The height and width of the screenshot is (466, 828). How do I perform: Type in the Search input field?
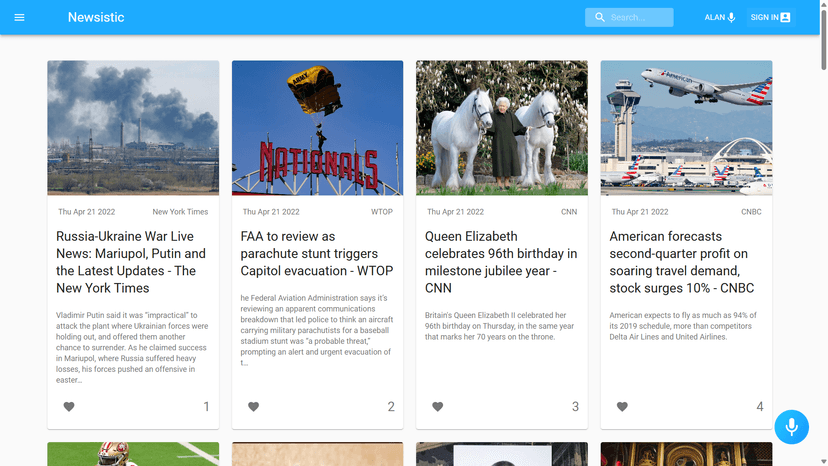pos(639,17)
